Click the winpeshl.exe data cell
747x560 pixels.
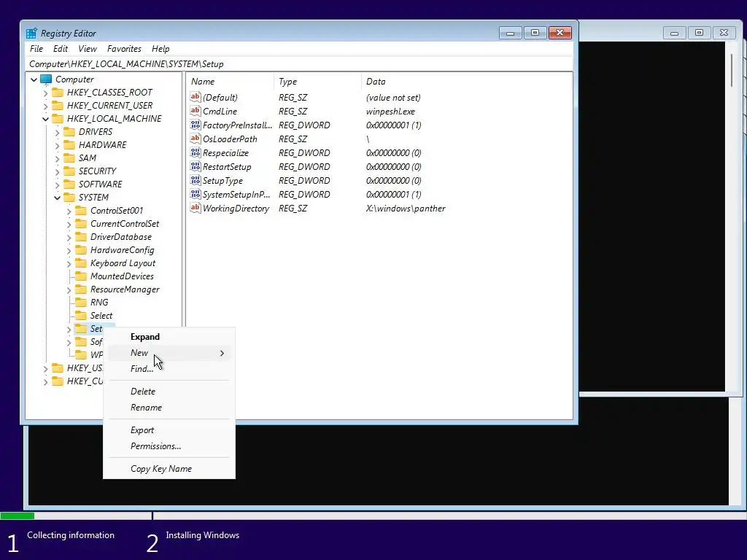click(x=391, y=112)
